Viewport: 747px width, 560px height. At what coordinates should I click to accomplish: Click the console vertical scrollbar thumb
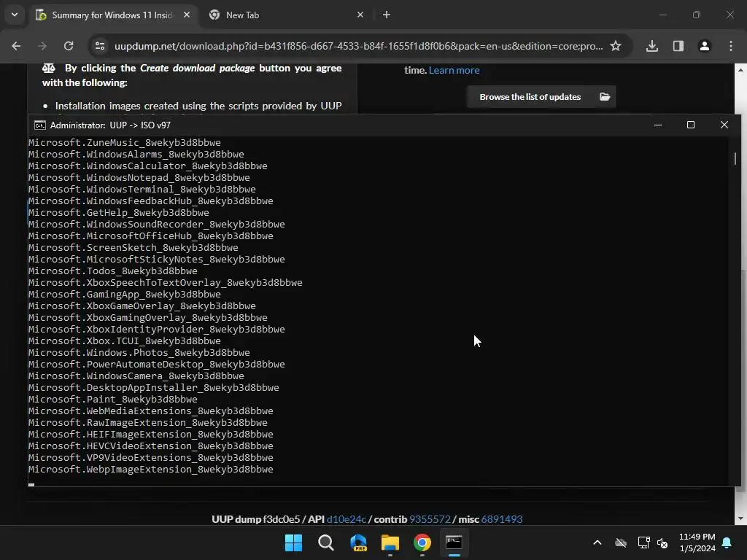pyautogui.click(x=735, y=158)
